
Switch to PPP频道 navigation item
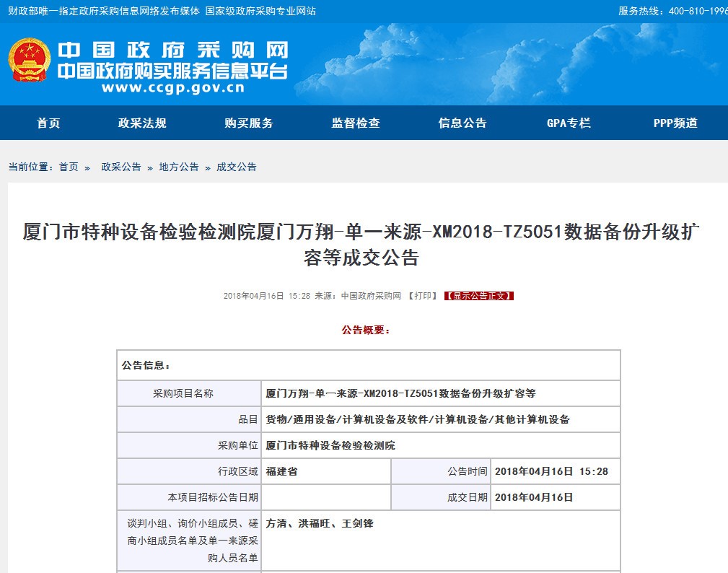point(675,123)
